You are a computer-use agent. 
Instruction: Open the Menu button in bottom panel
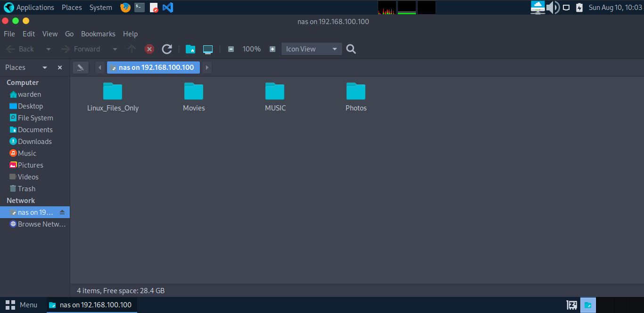(x=22, y=305)
